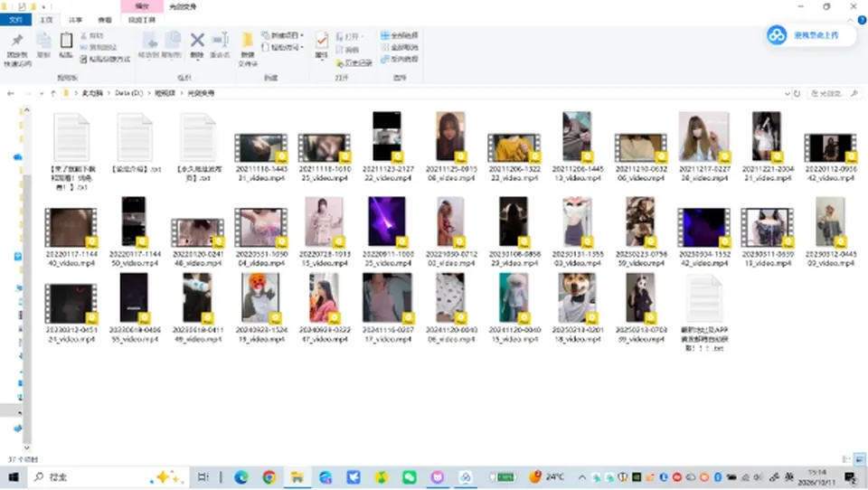Open the 新建项目 dropdown
868x490 pixels.
pos(283,35)
